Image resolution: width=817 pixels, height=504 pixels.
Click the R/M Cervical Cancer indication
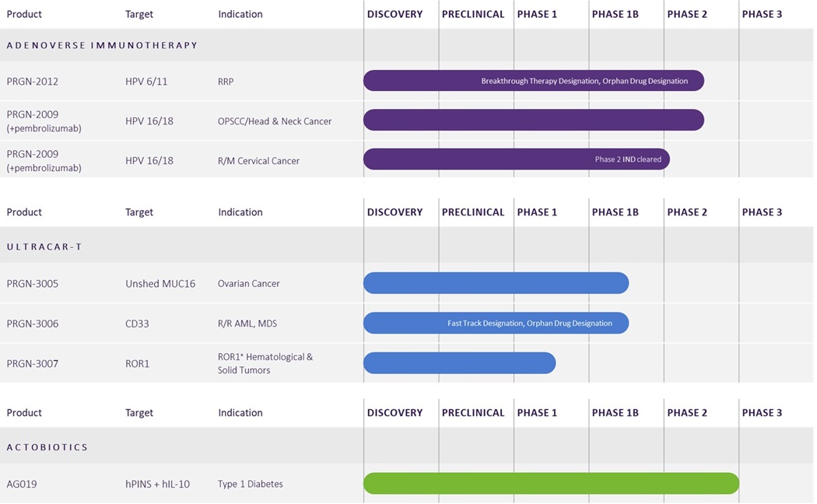pos(258,161)
